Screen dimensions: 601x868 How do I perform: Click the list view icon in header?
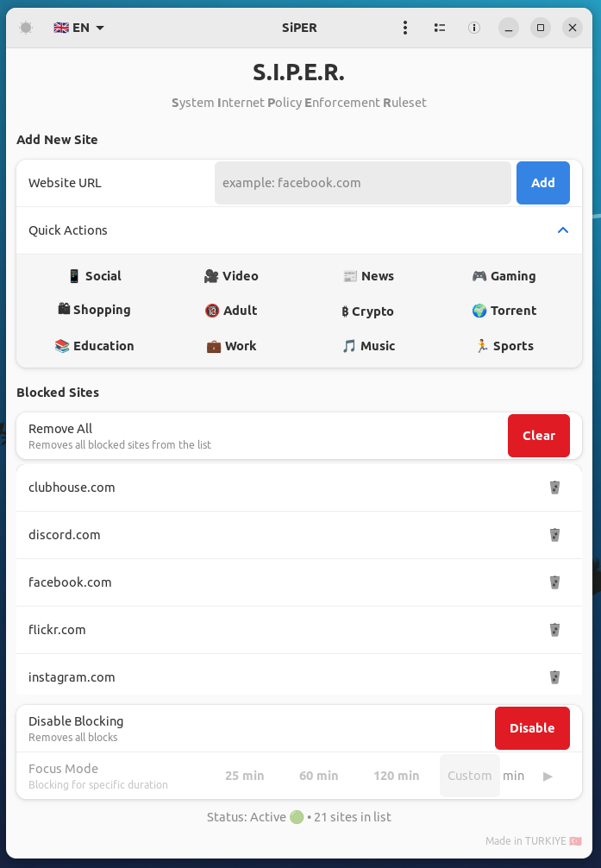[440, 28]
